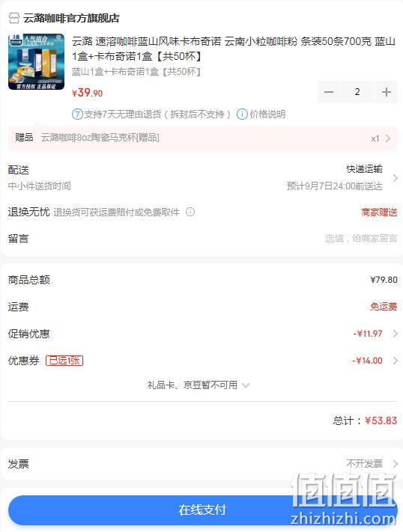
Task: Open coupon selection chevron next to -¥14.00
Action: pos(396,361)
